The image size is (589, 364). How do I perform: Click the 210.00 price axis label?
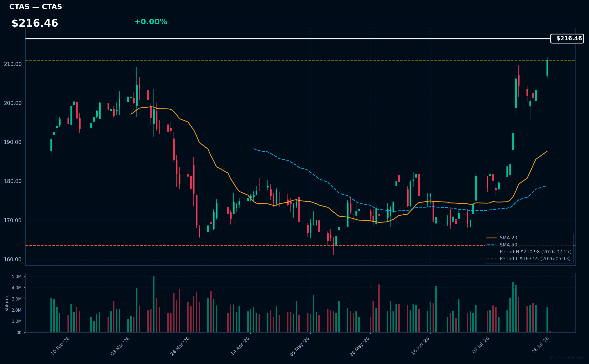tap(13, 64)
